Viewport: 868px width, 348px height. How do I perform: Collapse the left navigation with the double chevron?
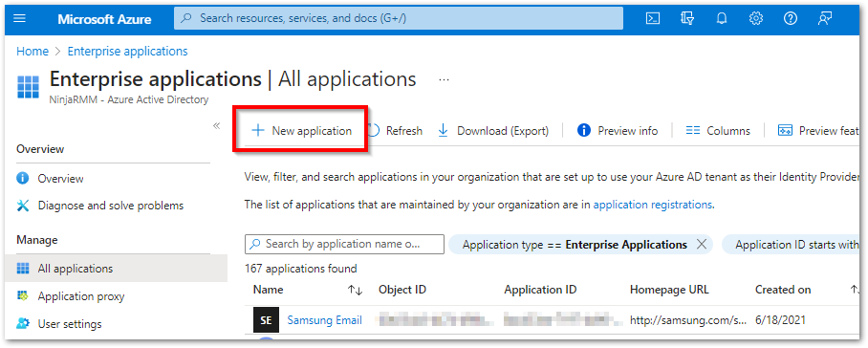coord(216,125)
